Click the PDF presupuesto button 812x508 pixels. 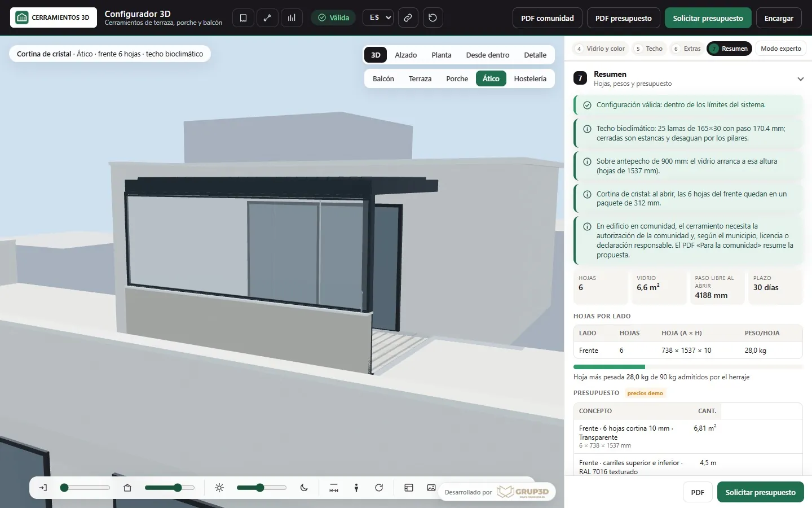point(623,18)
